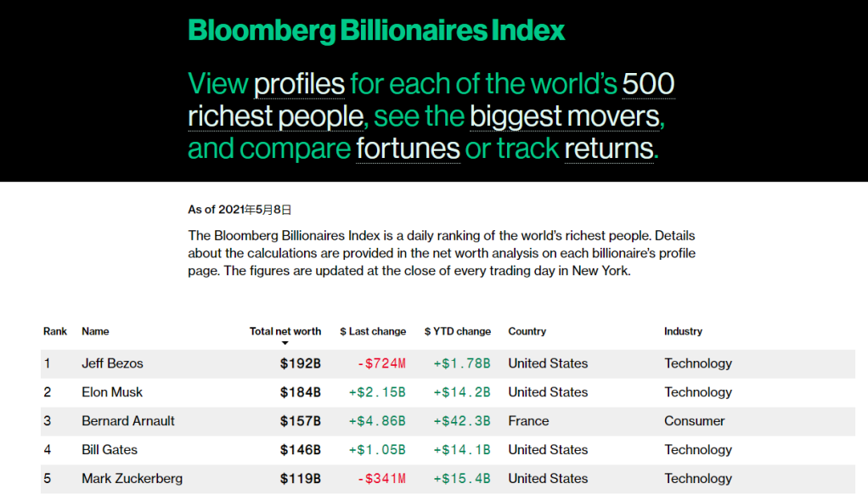868x495 pixels.
Task: Open the 'biggest movers' link
Action: tap(566, 116)
